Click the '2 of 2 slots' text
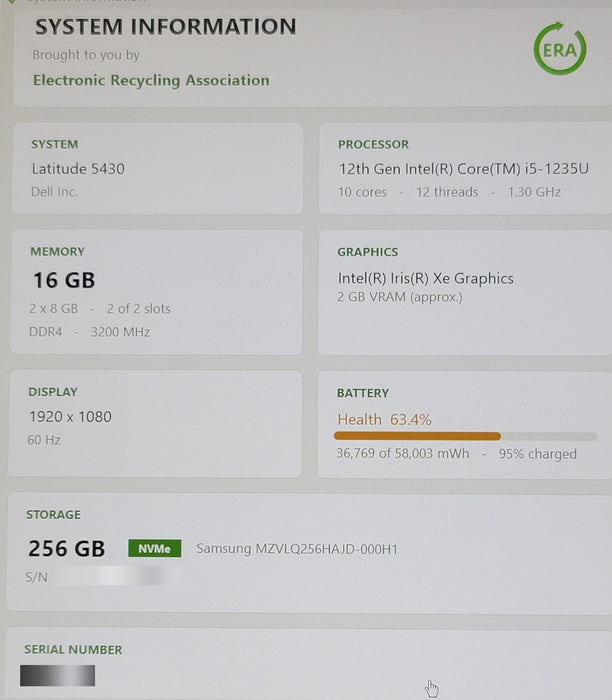The width and height of the screenshot is (612, 700). (x=138, y=308)
